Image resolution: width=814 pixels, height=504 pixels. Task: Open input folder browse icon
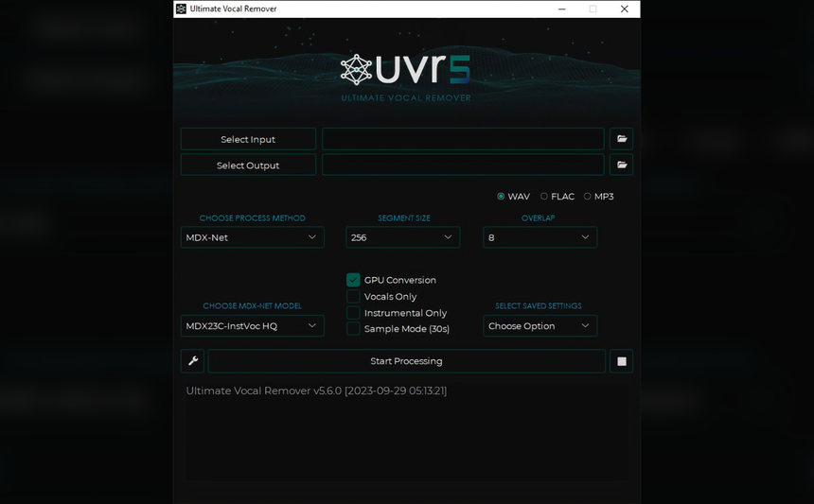pyautogui.click(x=622, y=139)
